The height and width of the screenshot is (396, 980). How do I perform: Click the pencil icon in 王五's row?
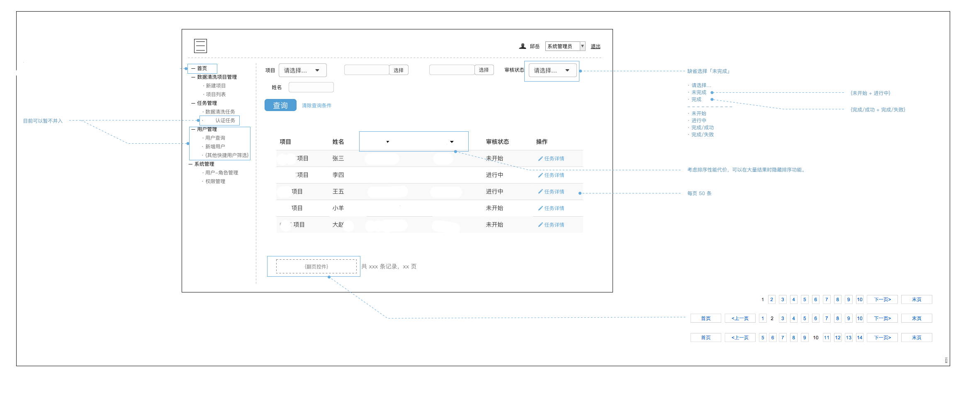pyautogui.click(x=540, y=192)
